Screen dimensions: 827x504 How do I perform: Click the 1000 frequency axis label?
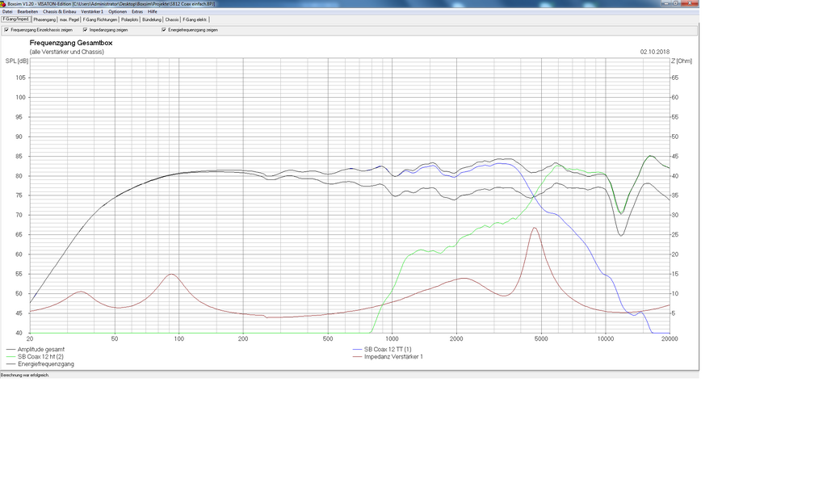pyautogui.click(x=392, y=339)
